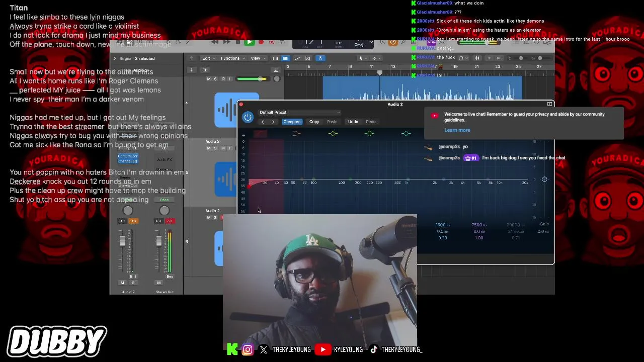Click the 2500 Hz frequency value
This screenshot has width=644, height=362.
pyautogui.click(x=443, y=225)
